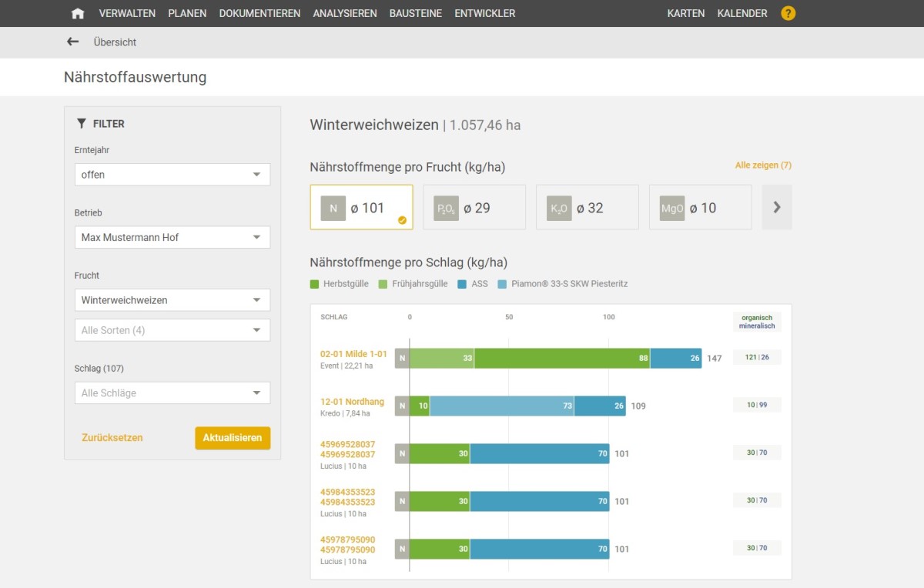
Task: Click the Nährstoffauswertung page title
Action: [x=136, y=77]
